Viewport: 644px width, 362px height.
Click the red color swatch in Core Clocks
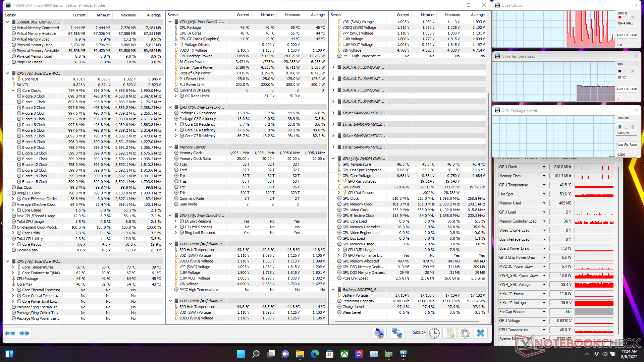620,17
